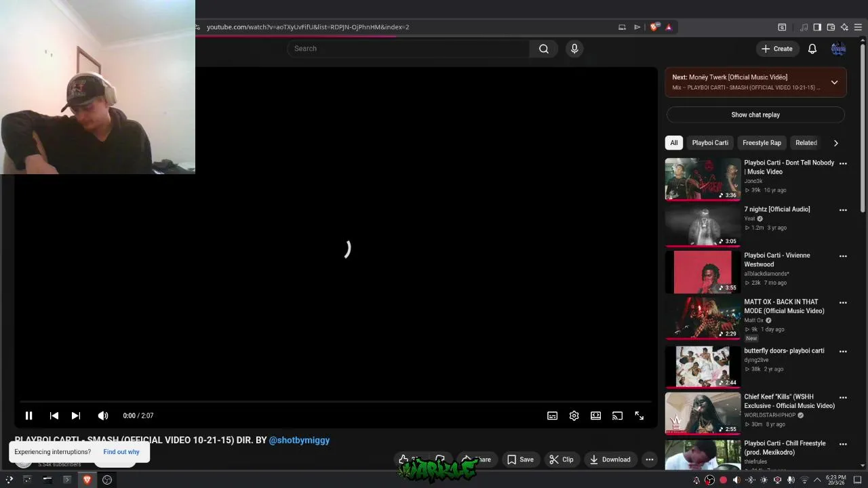Open Leo AI sparkle icon

(x=844, y=27)
